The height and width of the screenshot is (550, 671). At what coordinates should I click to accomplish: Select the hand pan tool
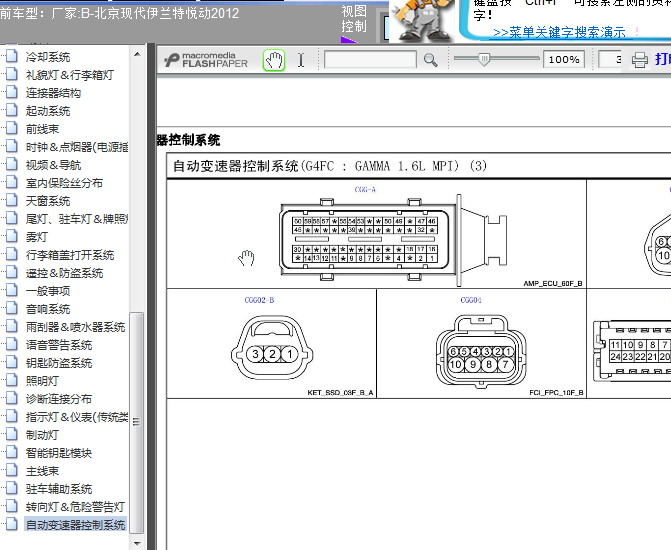(x=274, y=60)
